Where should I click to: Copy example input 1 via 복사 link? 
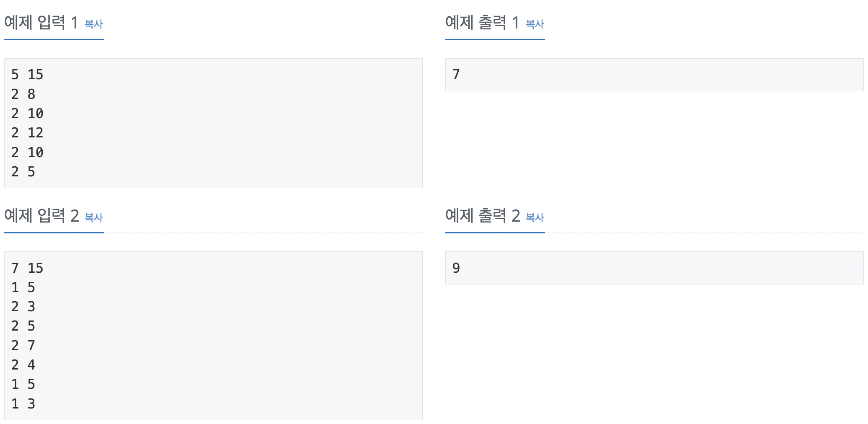click(94, 24)
